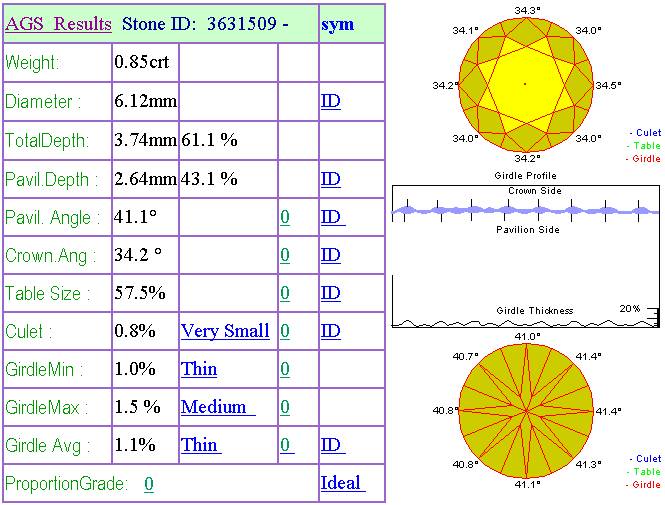Open the sym column header link
Image resolution: width=665 pixels, height=505 pixels.
click(338, 24)
